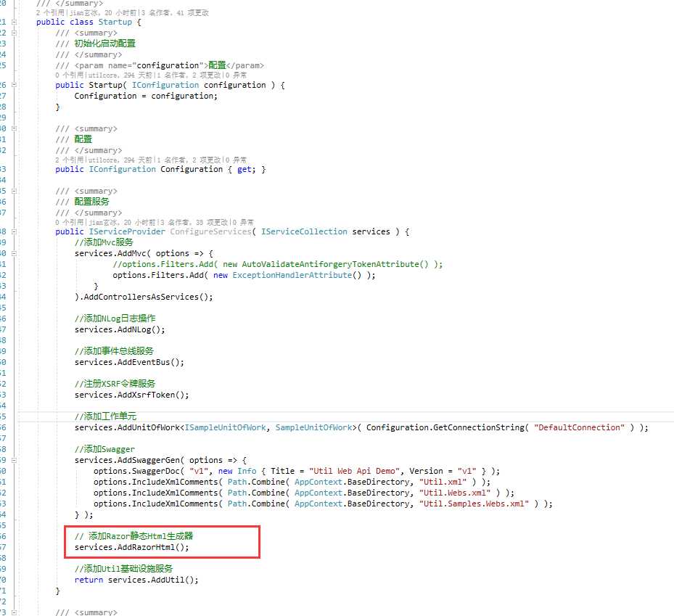Click the comment //添加Mvc服务

click(104, 242)
